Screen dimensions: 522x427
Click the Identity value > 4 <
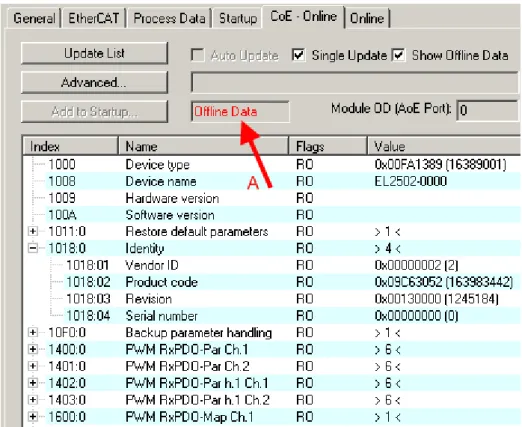pyautogui.click(x=388, y=248)
